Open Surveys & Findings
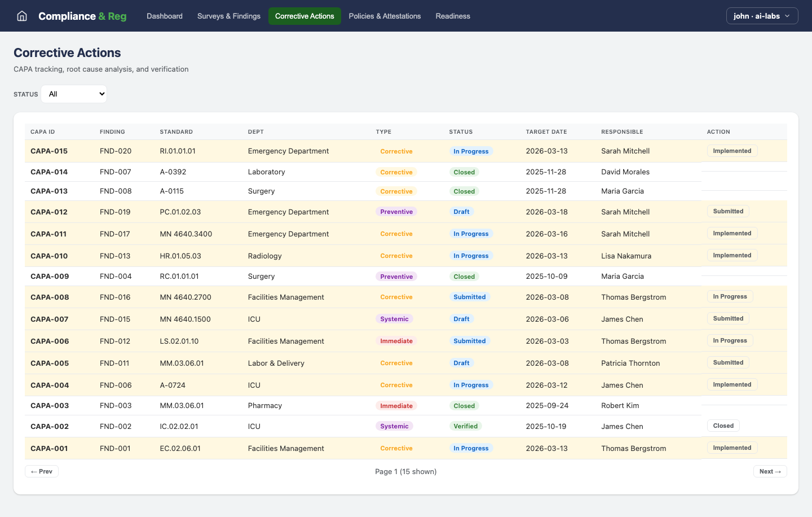Viewport: 812px width, 517px height. click(x=228, y=16)
